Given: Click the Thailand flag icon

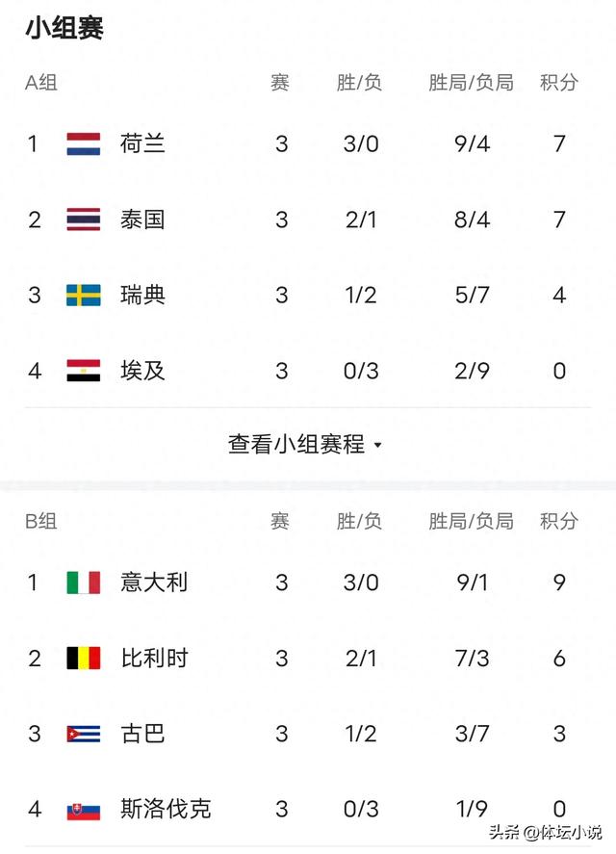Looking at the screenshot, I should (84, 220).
